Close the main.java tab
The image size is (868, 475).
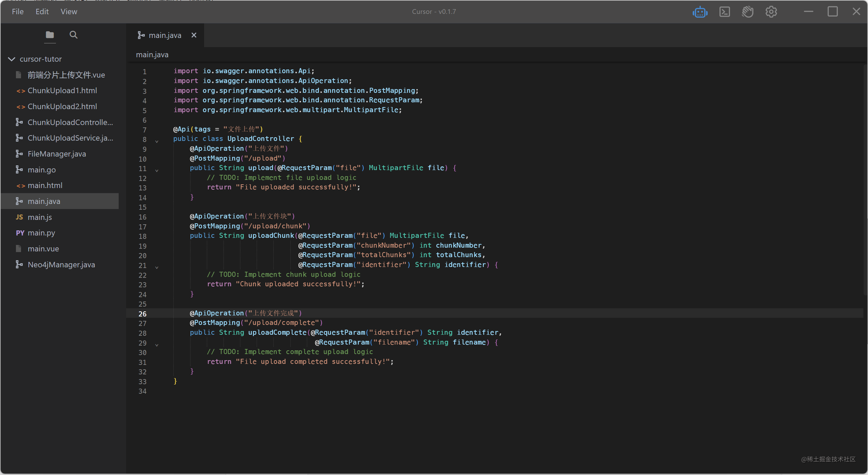pos(194,35)
